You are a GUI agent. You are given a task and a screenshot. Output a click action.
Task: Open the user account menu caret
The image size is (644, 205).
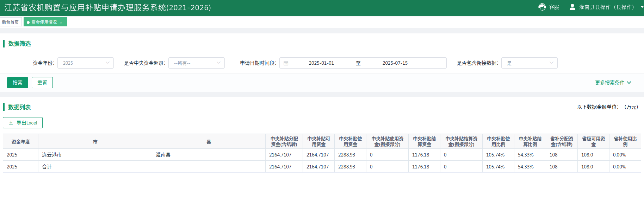click(x=642, y=7)
